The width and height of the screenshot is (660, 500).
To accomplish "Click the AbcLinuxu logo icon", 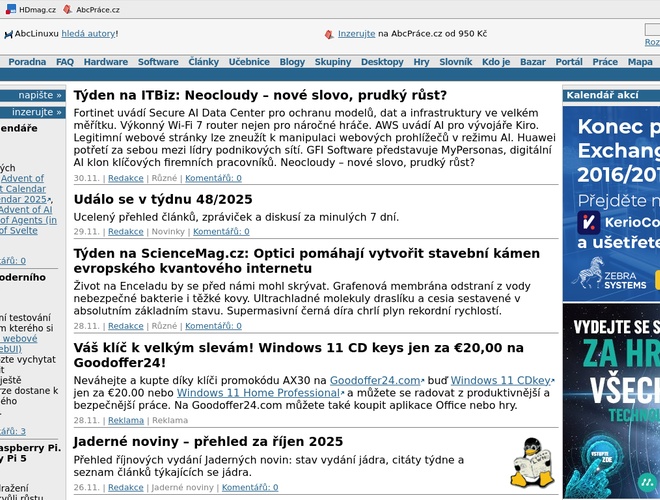I will click(x=7, y=34).
